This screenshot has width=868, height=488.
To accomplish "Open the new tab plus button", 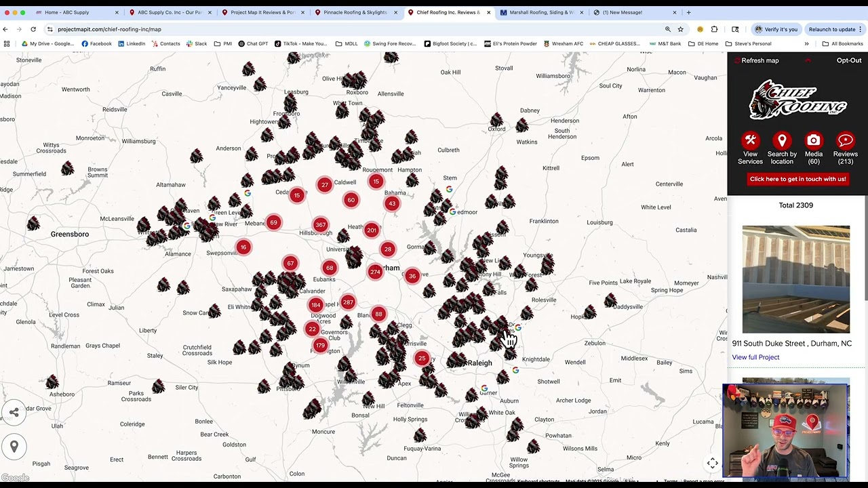I will [x=689, y=12].
